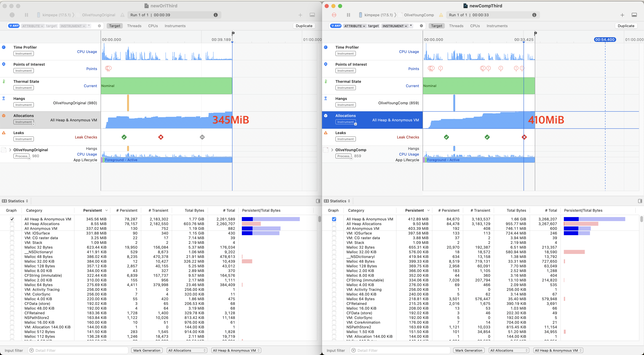644x355 pixels.
Task: Sort by Persistent column in newCompThird
Action: pyautogui.click(x=415, y=210)
